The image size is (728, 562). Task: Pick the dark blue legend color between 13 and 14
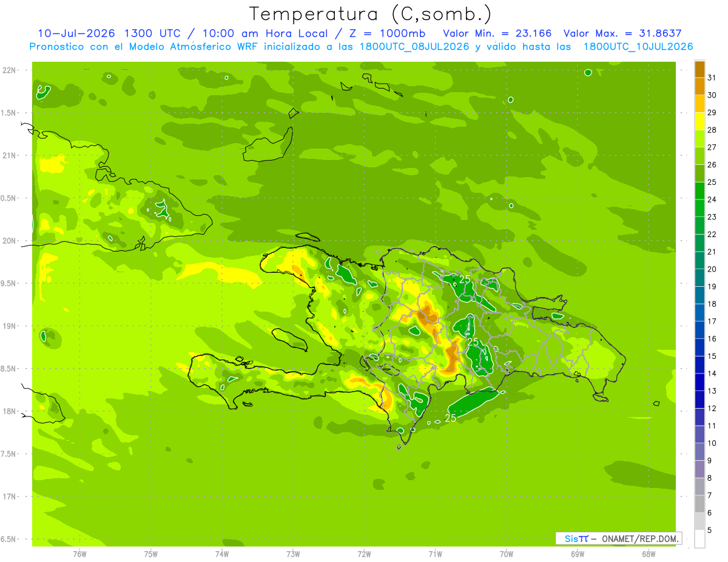[699, 382]
